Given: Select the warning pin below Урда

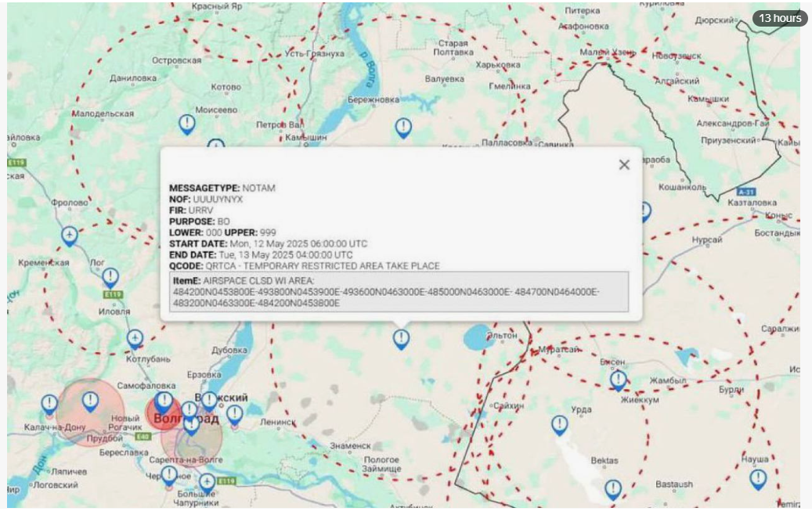Looking at the screenshot, I should point(559,426).
